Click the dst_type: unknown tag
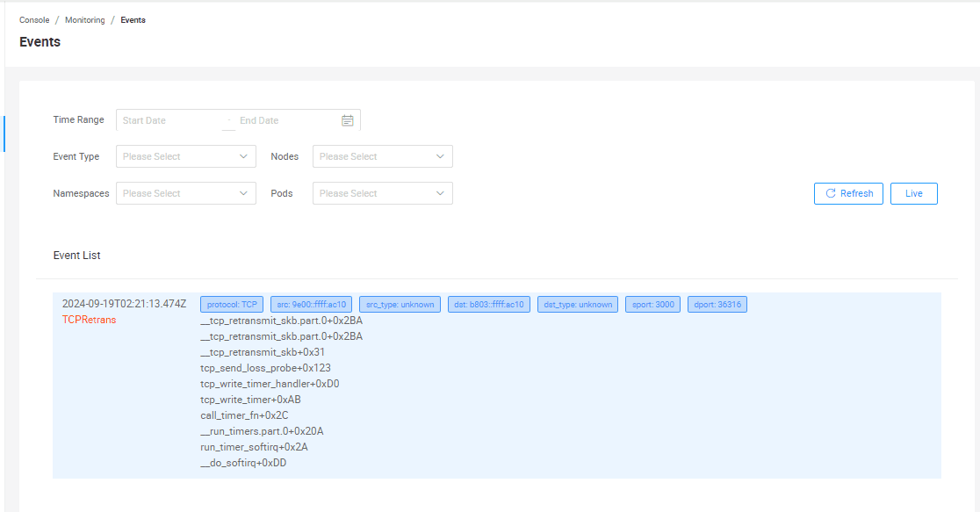This screenshot has width=980, height=512. click(577, 305)
